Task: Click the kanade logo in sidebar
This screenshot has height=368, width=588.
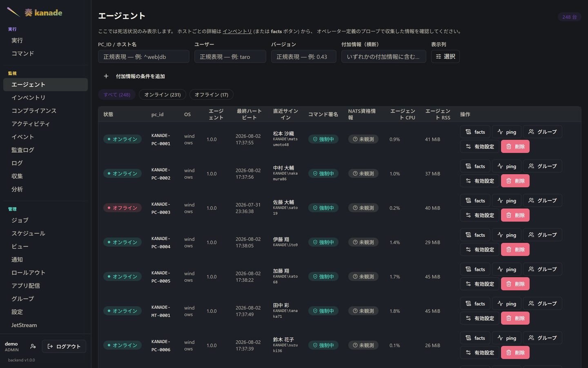Action: (x=35, y=12)
